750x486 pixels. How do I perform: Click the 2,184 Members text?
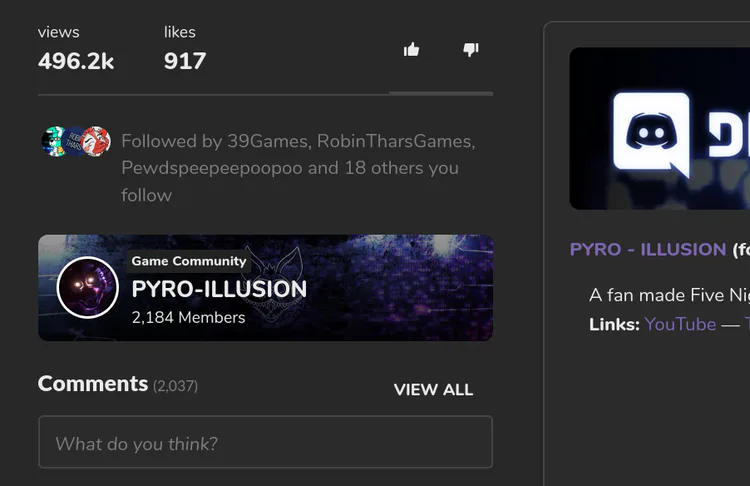point(188,317)
